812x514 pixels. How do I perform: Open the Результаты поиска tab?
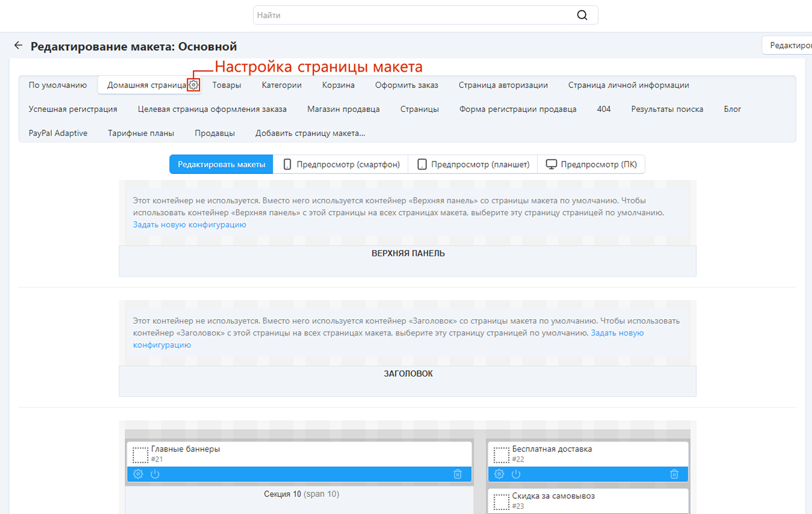tap(667, 109)
